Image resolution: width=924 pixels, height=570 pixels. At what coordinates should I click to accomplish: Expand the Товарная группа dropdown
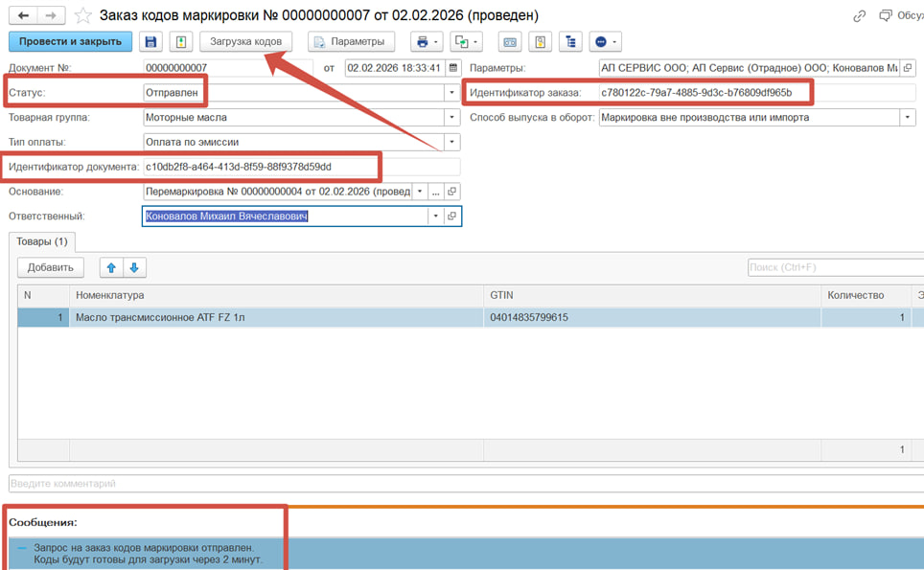[451, 118]
